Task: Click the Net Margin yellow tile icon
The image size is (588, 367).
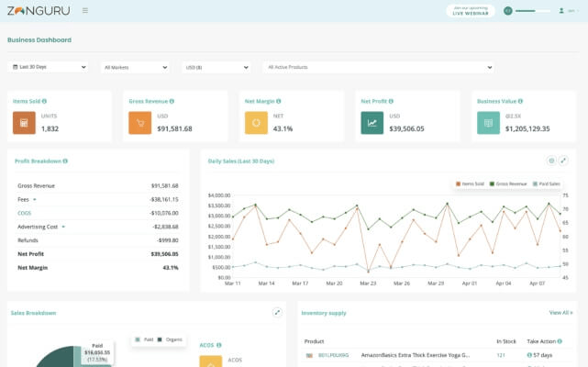Action: pyautogui.click(x=256, y=123)
